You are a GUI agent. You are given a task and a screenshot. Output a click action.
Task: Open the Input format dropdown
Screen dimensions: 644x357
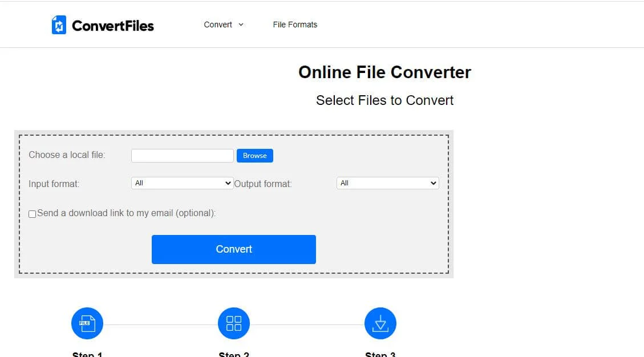coord(182,183)
